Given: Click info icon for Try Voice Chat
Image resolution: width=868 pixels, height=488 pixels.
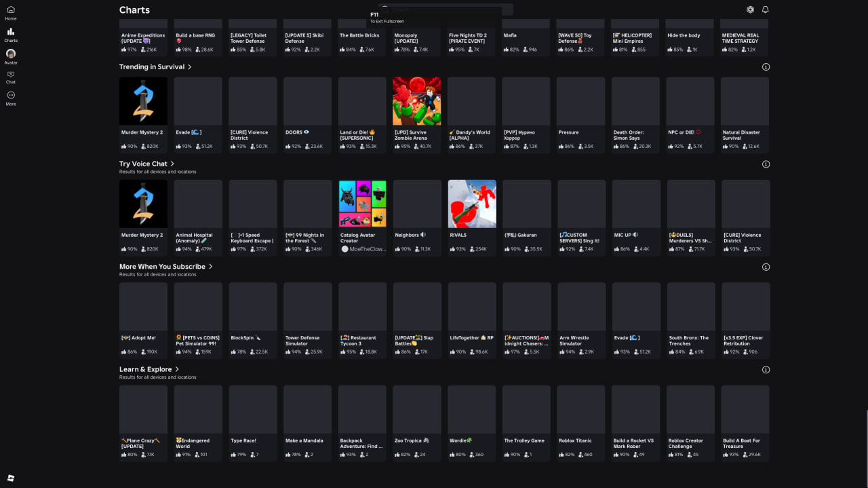Looking at the screenshot, I should click(x=766, y=164).
